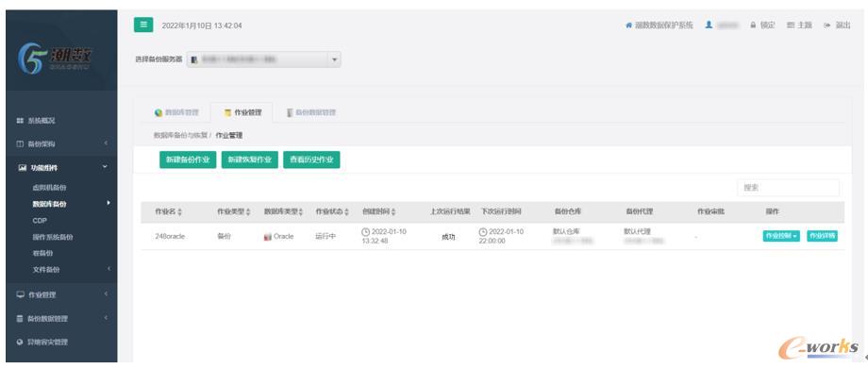Click the date and time 2022年1月10日 13:42:04
This screenshot has height=369, width=868.
pyautogui.click(x=202, y=25)
